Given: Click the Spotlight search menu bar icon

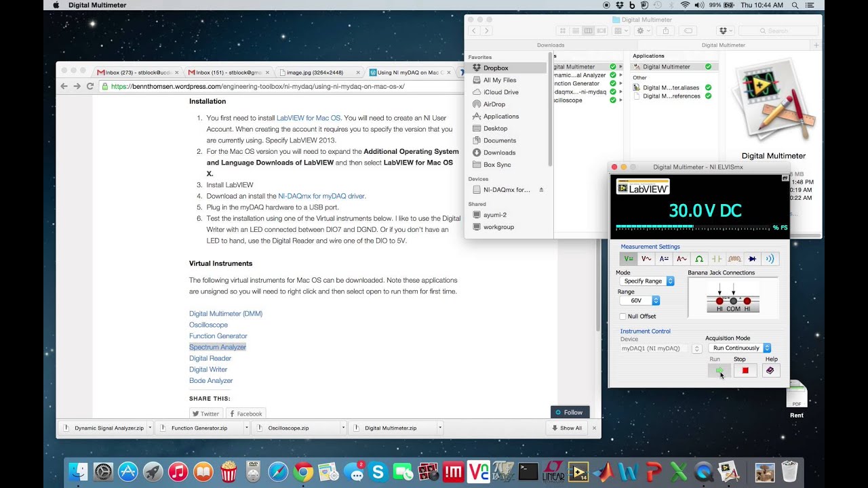Looking at the screenshot, I should point(795,5).
